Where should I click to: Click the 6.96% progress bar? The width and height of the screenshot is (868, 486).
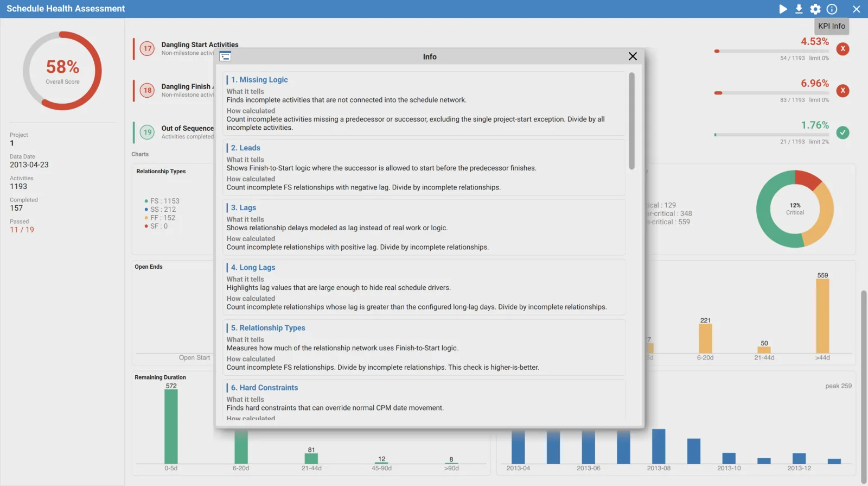click(x=771, y=93)
